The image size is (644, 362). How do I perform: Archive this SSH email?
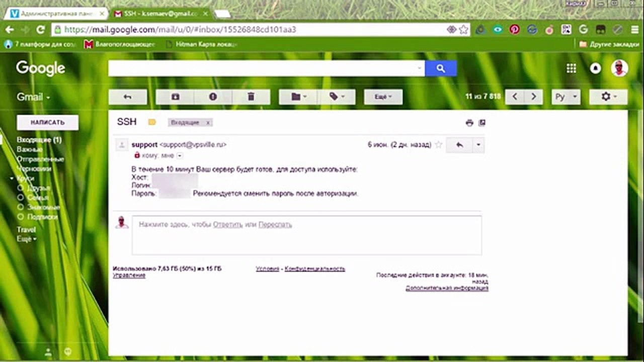(175, 97)
